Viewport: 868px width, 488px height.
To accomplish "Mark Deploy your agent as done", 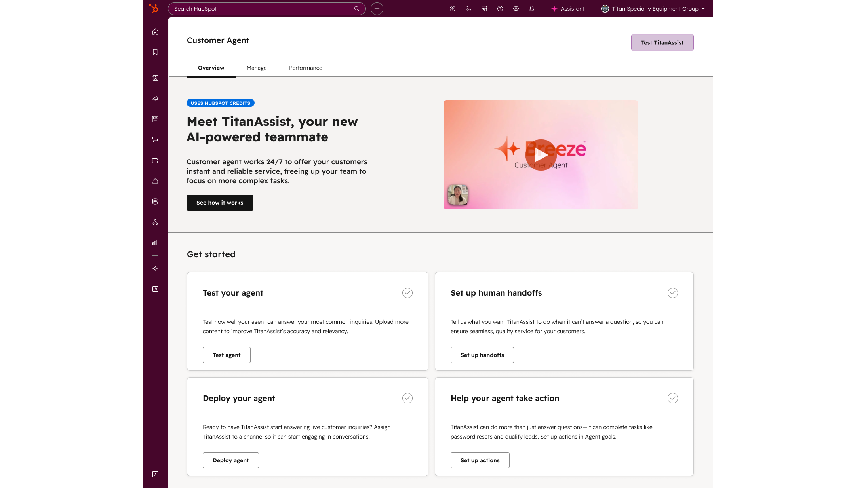I will point(407,398).
